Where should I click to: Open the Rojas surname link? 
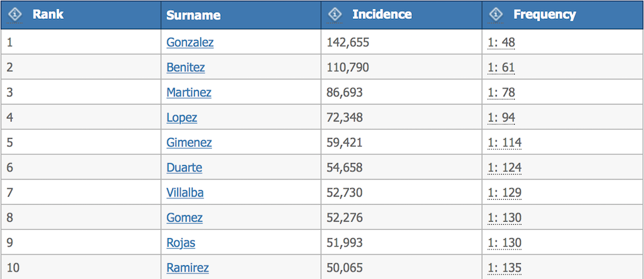[181, 243]
